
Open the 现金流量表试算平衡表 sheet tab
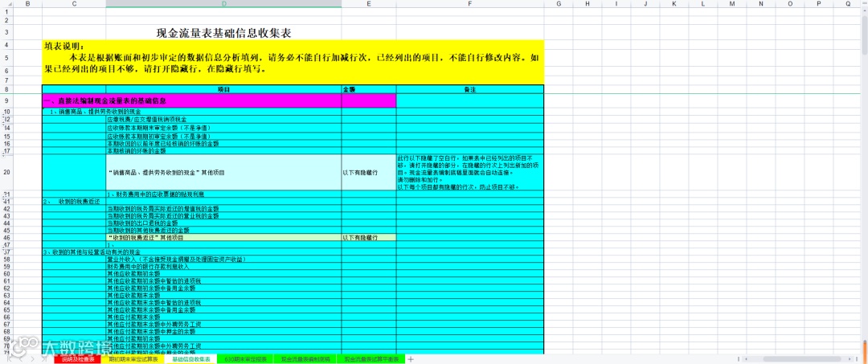click(x=371, y=359)
